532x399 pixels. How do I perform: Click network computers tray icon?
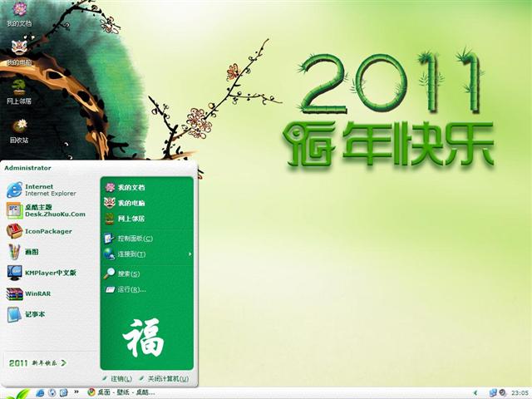[x=493, y=393]
